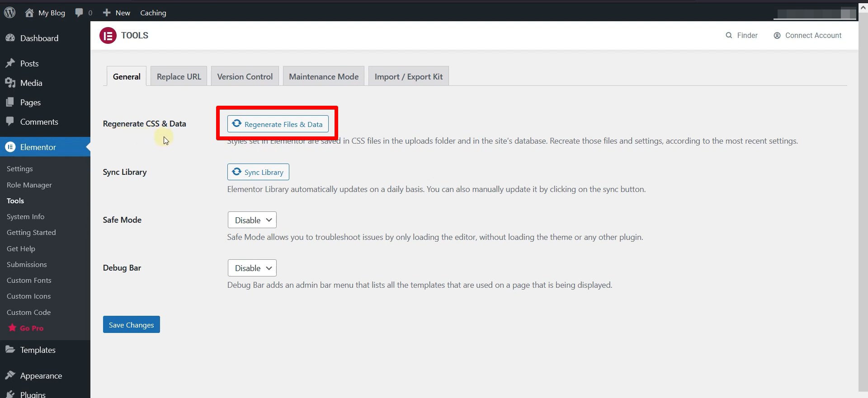Click the Connect Account link
Viewport: 868px width, 398px height.
[x=807, y=35]
